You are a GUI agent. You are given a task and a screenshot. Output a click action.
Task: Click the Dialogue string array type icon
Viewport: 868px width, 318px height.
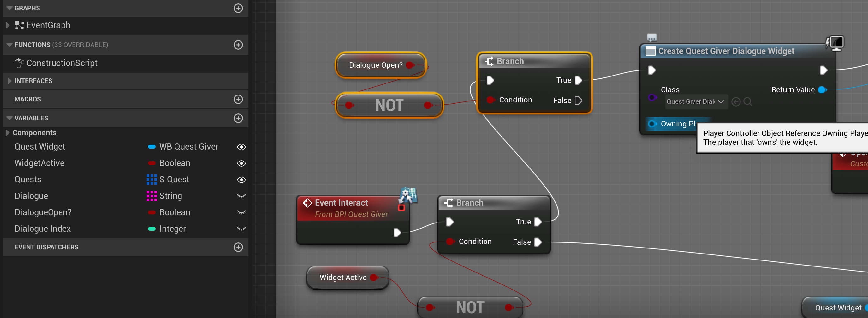tap(152, 196)
